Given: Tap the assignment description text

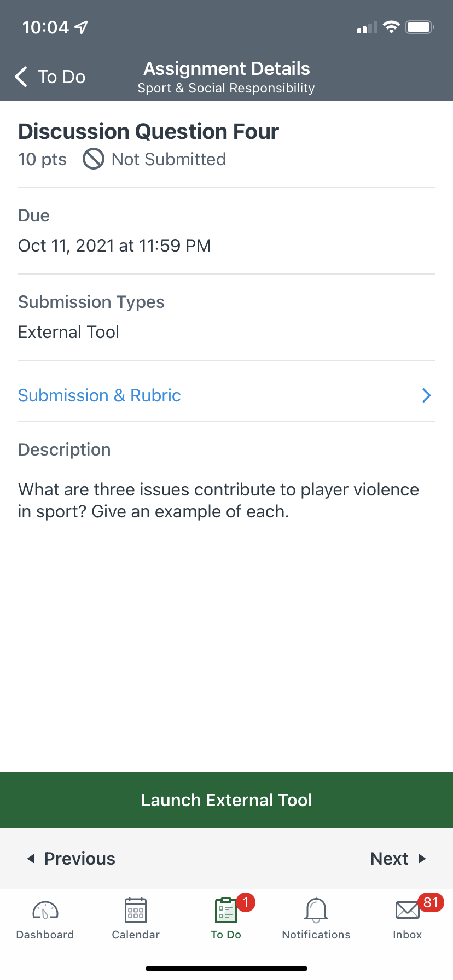Looking at the screenshot, I should click(x=218, y=500).
